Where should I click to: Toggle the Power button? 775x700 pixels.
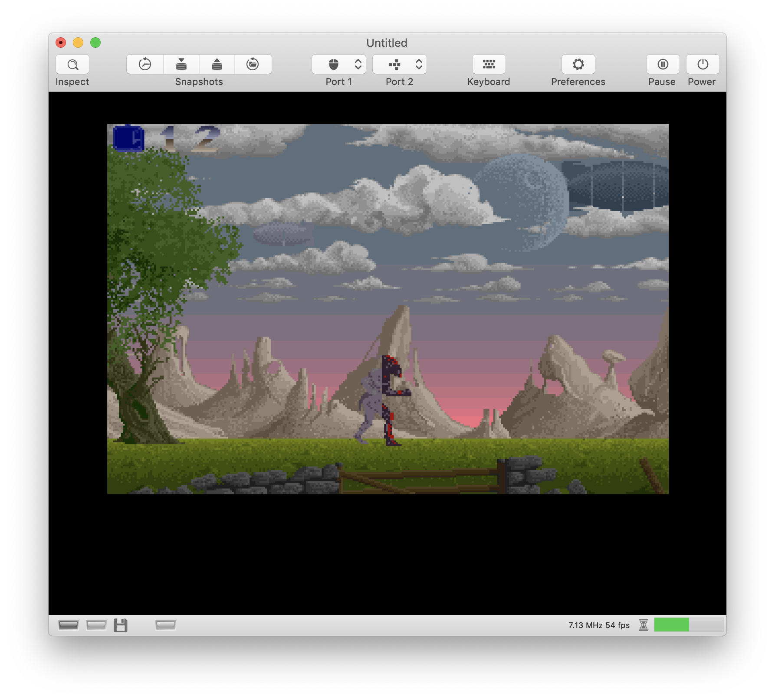pos(703,64)
